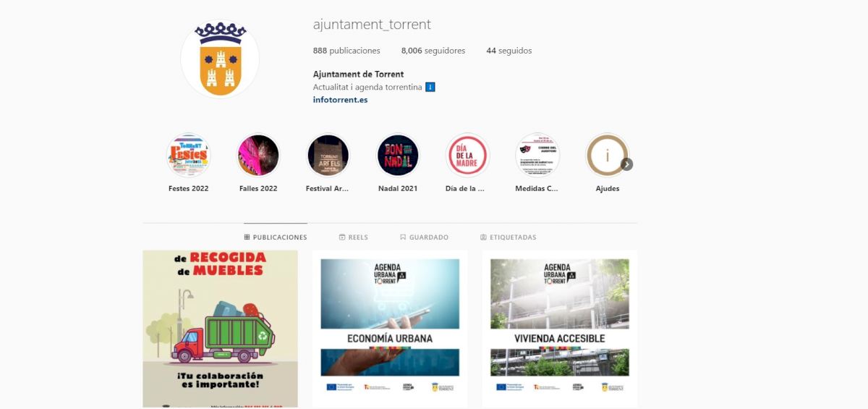The image size is (868, 409).
Task: View the 44 seguidos list
Action: (509, 51)
